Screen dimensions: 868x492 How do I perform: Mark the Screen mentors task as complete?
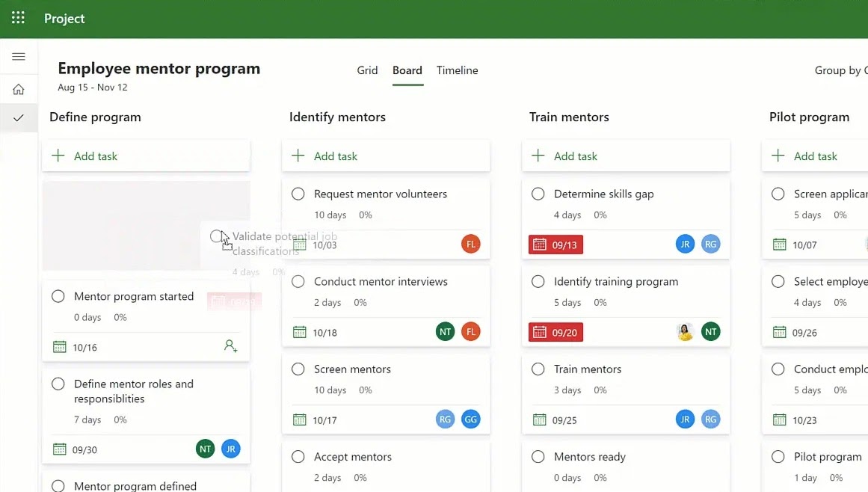click(x=298, y=369)
